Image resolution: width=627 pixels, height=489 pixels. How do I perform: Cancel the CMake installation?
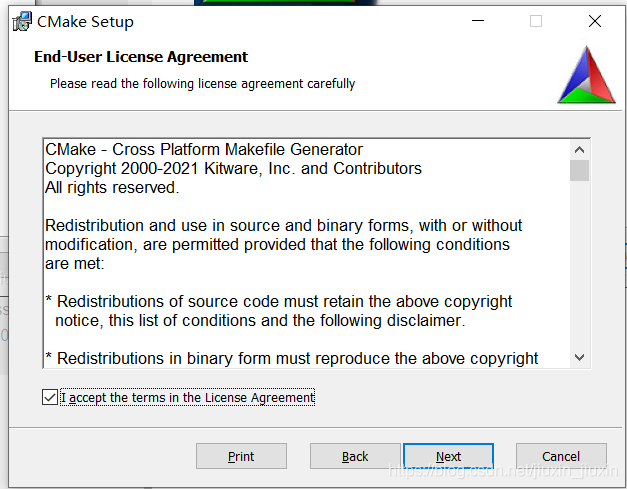[561, 456]
